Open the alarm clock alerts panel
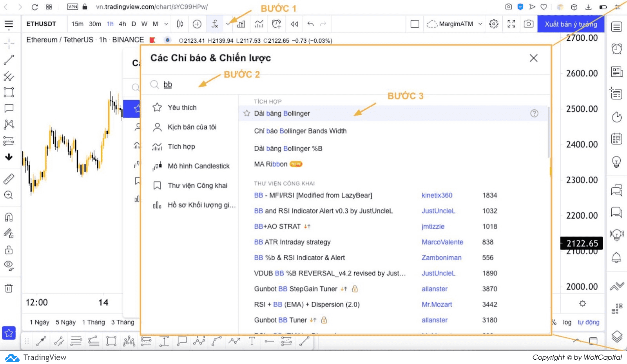This screenshot has height=364, width=627. (x=617, y=49)
